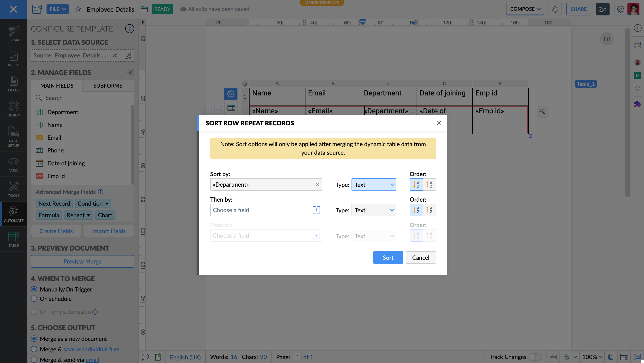The width and height of the screenshot is (644, 363).
Task: Clear the Department sort field
Action: click(x=317, y=184)
